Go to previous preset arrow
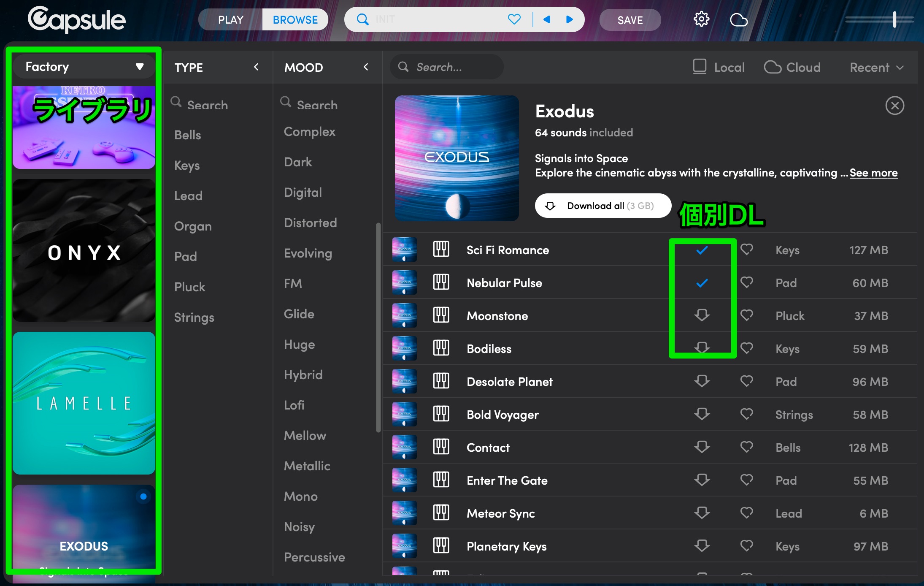Image resolution: width=924 pixels, height=586 pixels. [547, 19]
